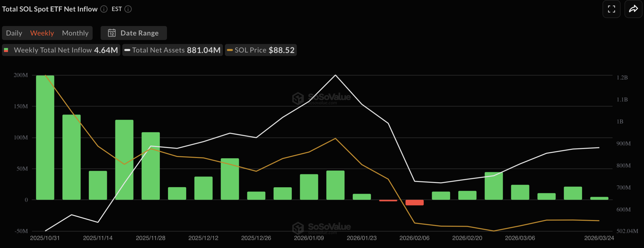Click the share arrow icon
The height and width of the screenshot is (248, 644).
[633, 9]
